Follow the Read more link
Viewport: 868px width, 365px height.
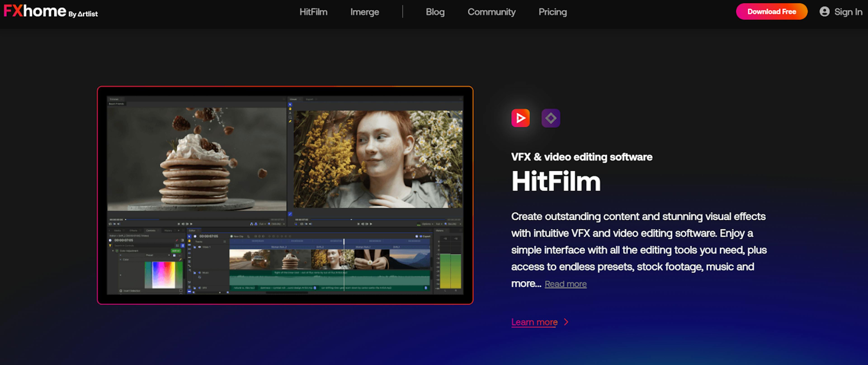[565, 284]
